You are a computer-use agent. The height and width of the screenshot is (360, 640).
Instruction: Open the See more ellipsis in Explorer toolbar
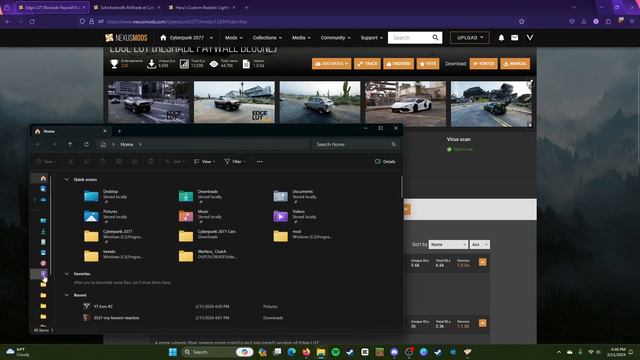[x=260, y=162]
